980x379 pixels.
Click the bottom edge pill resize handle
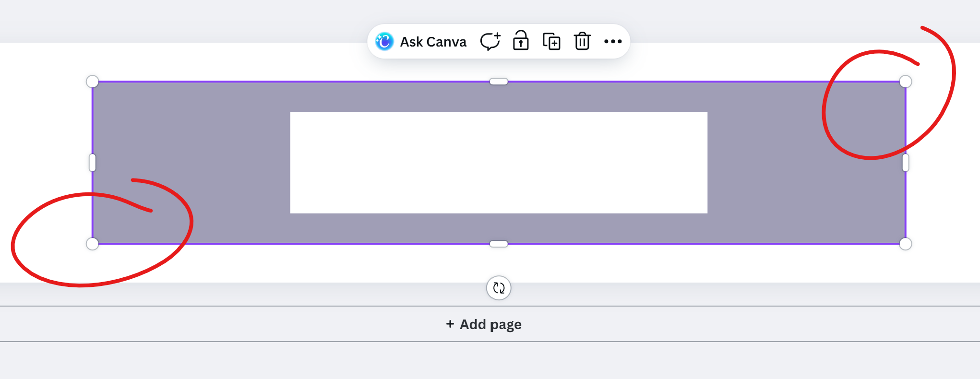pyautogui.click(x=499, y=244)
